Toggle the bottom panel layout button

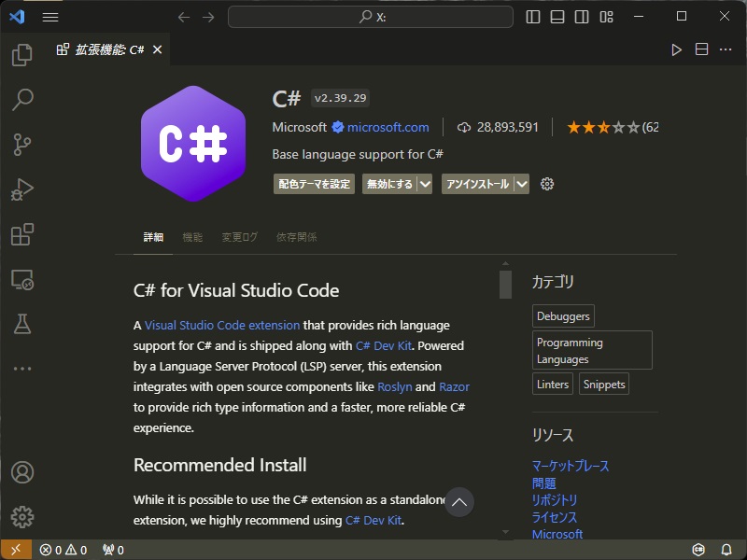pyautogui.click(x=557, y=17)
